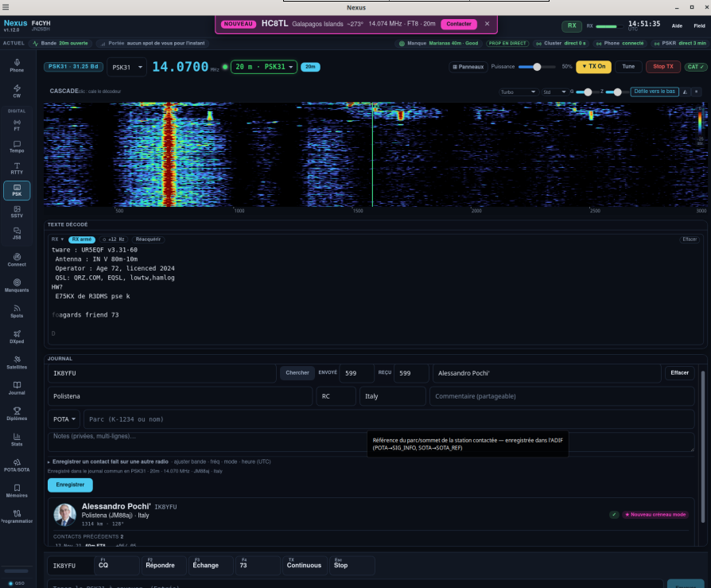The width and height of the screenshot is (711, 588).
Task: Open the POTA reference type dropdown
Action: (64, 419)
